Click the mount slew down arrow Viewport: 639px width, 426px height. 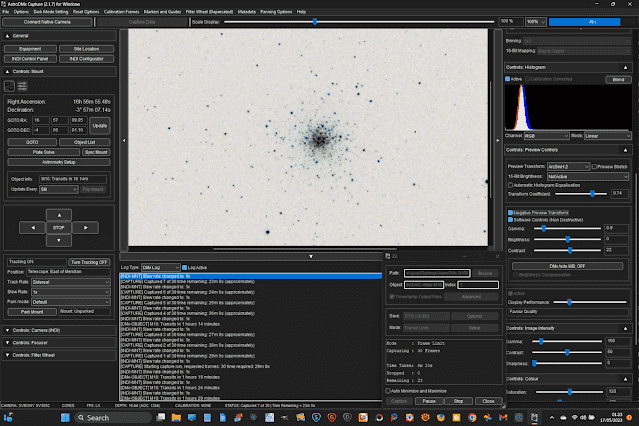click(57, 240)
